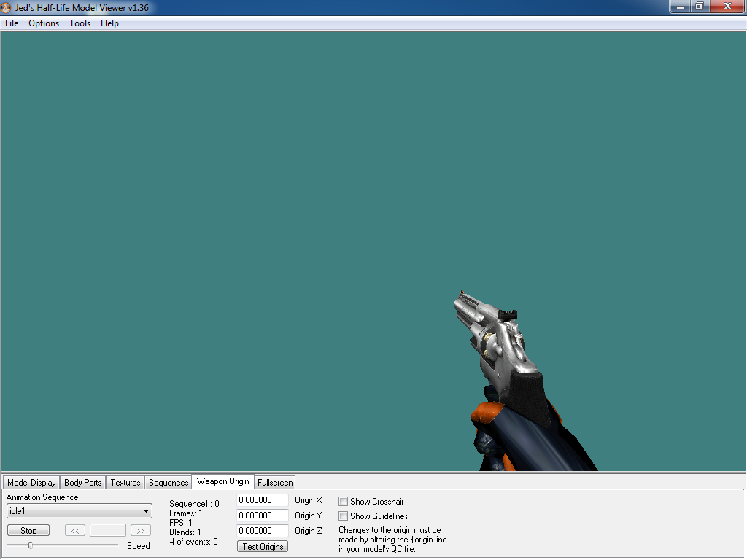Close the Model Viewer window

pyautogui.click(x=727, y=7)
